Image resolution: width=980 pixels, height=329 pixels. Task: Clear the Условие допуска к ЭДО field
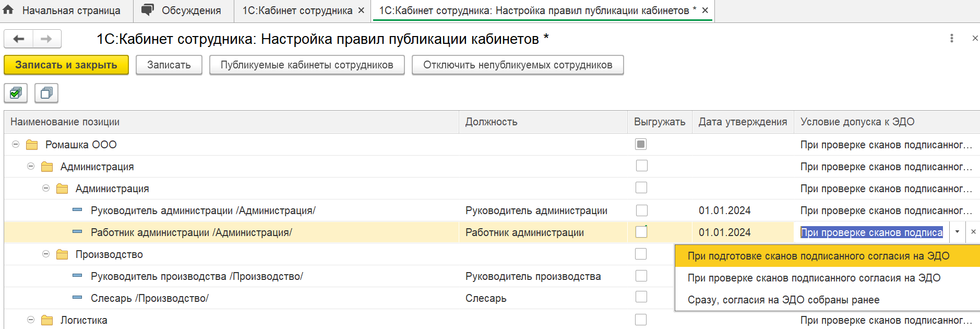point(973,232)
